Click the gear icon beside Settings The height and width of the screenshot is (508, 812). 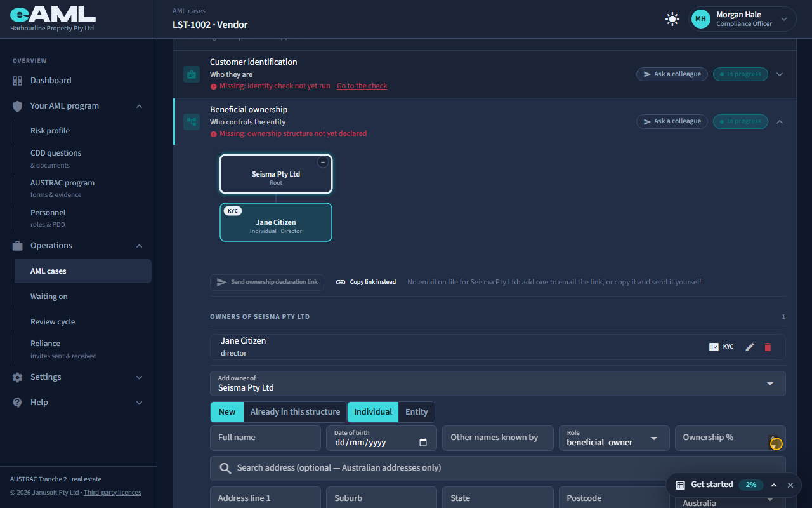point(18,377)
